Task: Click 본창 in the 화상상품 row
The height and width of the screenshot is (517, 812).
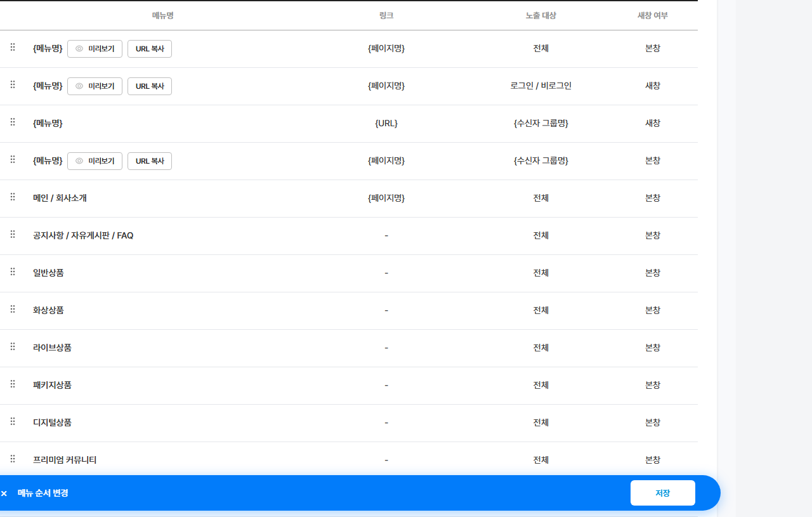Action: (653, 310)
